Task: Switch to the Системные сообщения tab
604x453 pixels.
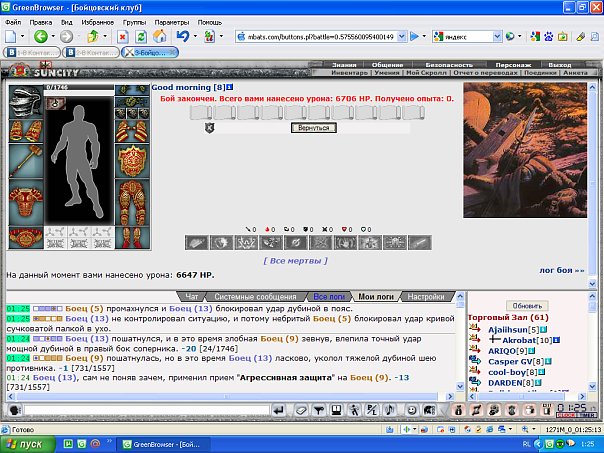Action: click(255, 297)
